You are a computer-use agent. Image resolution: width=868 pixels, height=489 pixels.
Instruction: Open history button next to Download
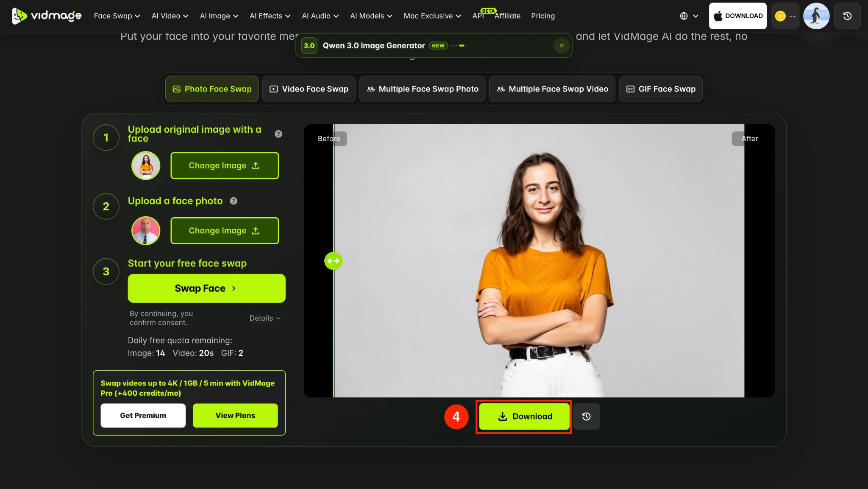(586, 416)
